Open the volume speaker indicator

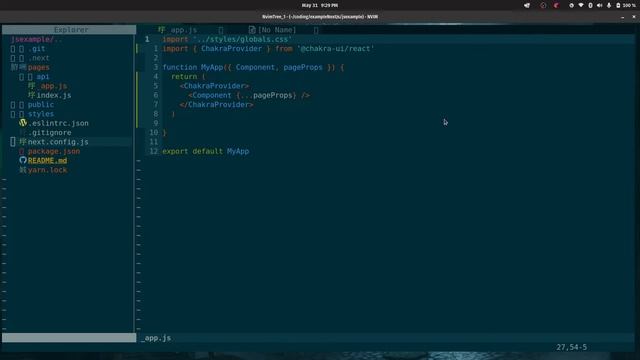pyautogui.click(x=599, y=5)
